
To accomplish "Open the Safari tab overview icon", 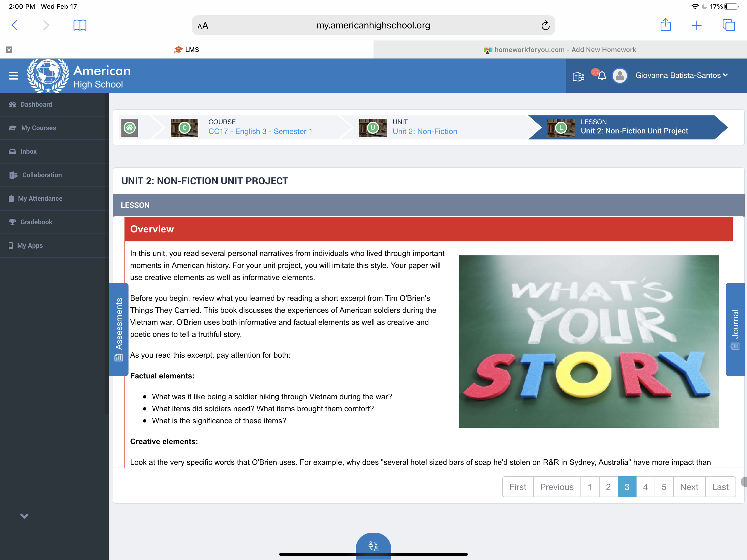I will pyautogui.click(x=728, y=25).
